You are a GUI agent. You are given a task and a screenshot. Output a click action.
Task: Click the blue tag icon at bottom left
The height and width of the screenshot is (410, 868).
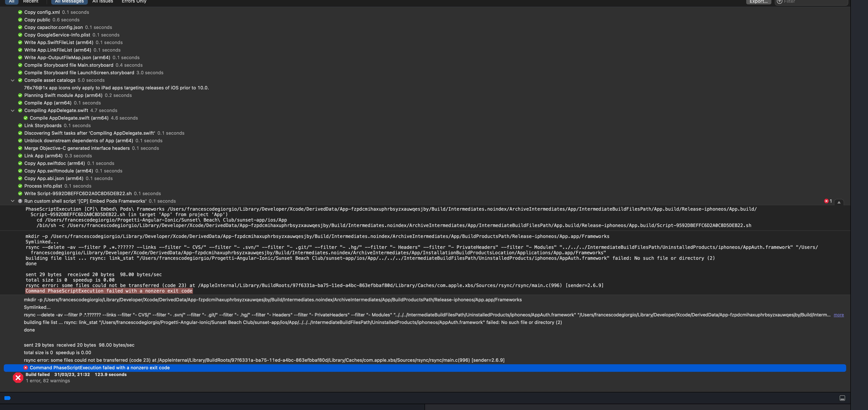pos(7,398)
